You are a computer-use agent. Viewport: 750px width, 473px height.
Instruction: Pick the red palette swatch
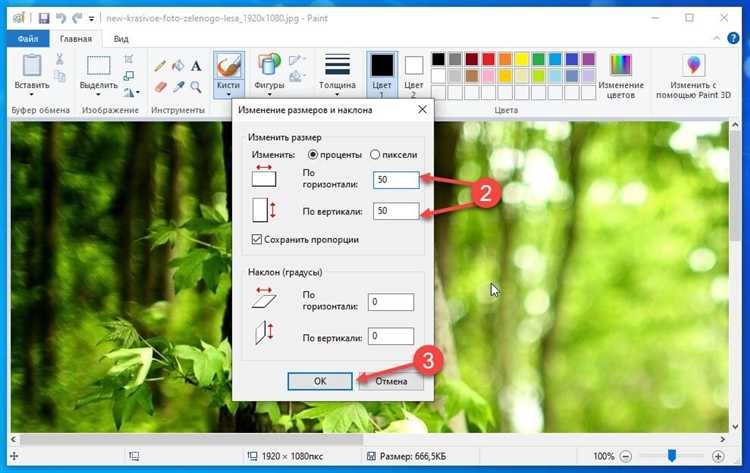point(488,59)
